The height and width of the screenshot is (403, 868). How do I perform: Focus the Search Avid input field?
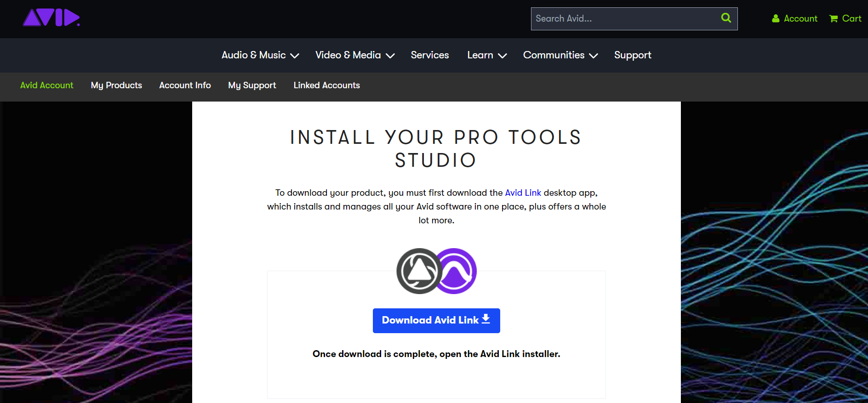[x=634, y=19]
